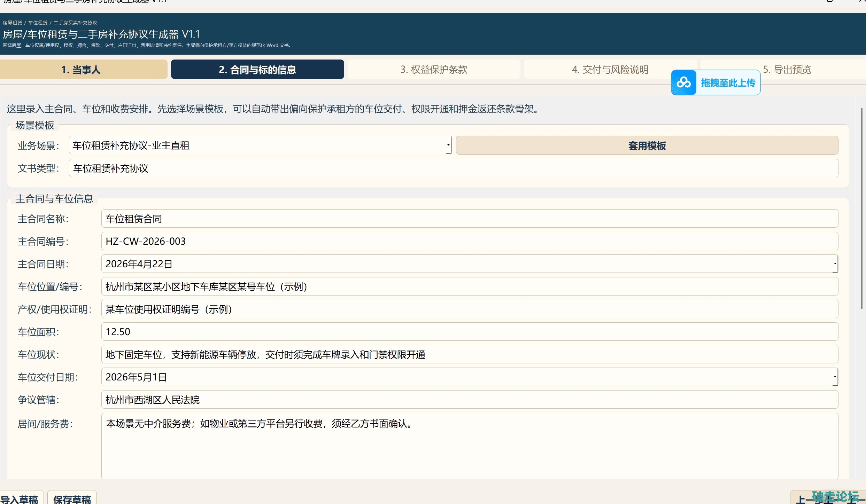866x504 pixels.
Task: Click the 居间/服务费 text area
Action: (x=469, y=446)
